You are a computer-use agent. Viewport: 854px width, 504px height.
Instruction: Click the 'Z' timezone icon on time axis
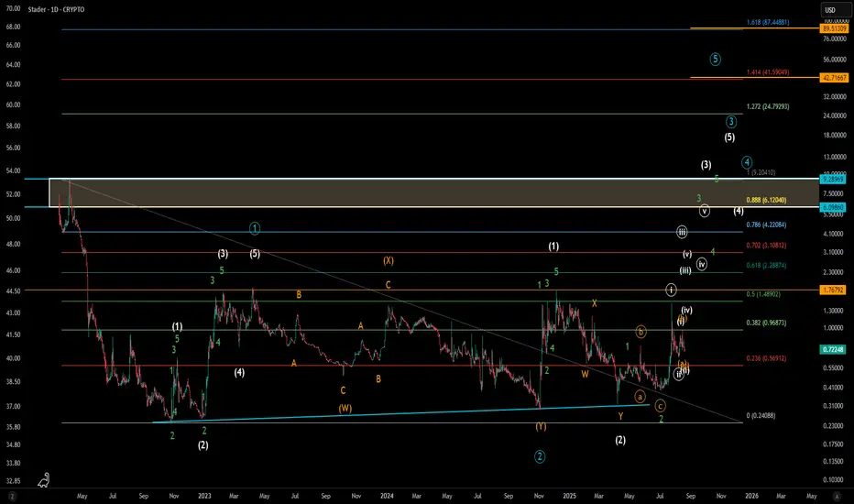(12, 497)
